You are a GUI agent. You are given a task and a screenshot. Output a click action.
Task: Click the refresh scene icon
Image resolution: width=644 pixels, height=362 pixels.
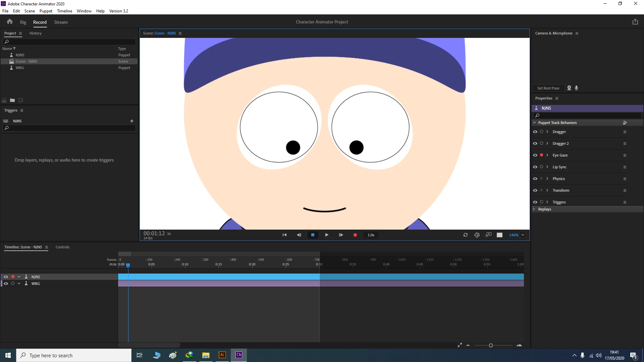[x=466, y=235]
